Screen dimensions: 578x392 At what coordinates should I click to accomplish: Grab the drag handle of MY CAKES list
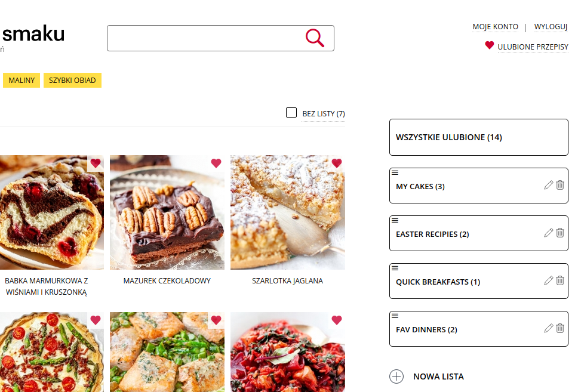pyautogui.click(x=395, y=173)
